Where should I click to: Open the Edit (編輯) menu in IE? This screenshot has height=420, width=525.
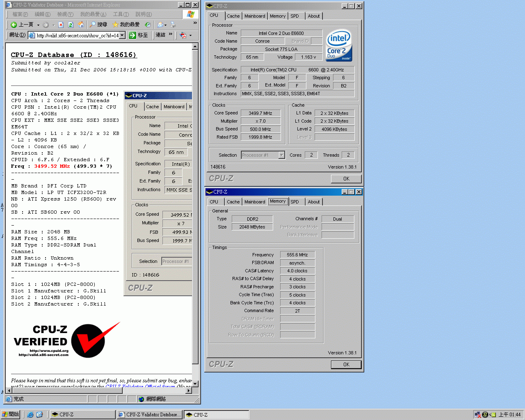(x=42, y=14)
